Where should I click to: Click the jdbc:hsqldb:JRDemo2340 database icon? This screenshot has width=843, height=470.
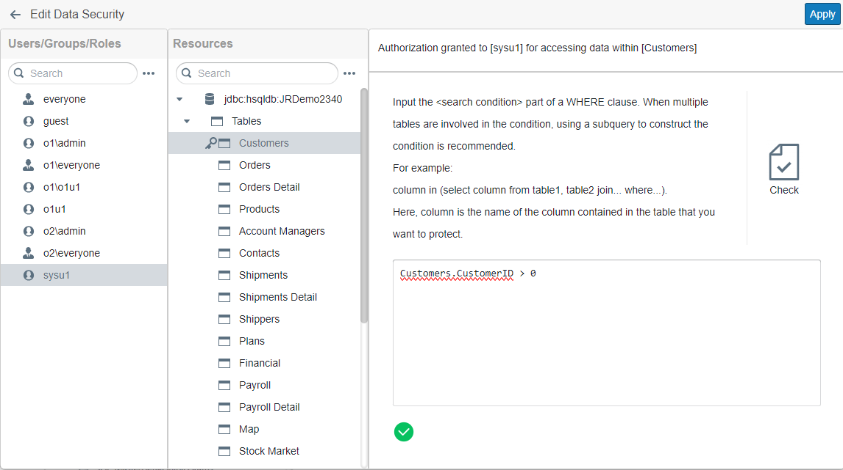point(210,99)
